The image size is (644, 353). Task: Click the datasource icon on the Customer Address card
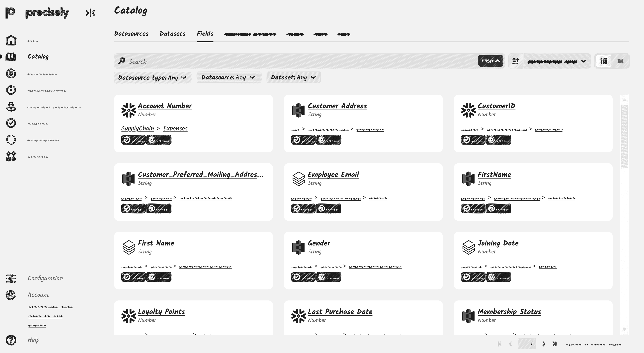[299, 110]
